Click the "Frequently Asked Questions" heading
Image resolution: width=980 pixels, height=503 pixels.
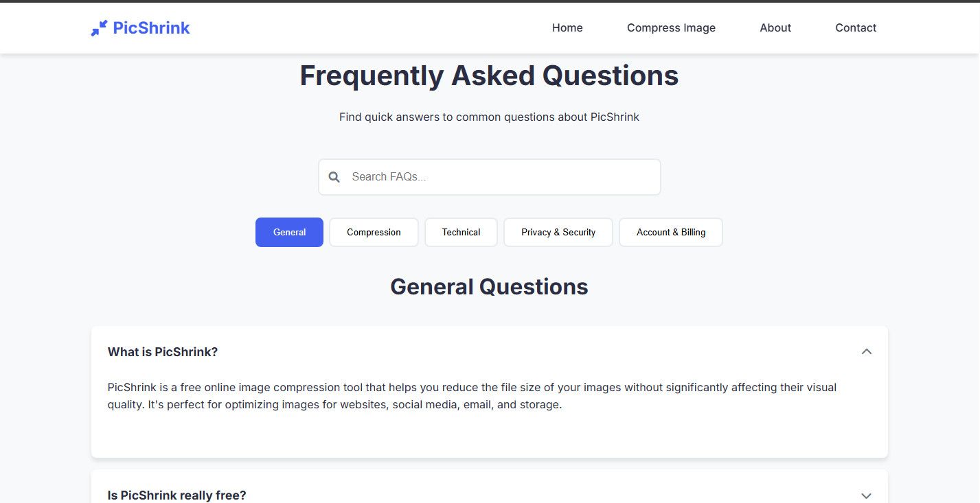(x=489, y=75)
